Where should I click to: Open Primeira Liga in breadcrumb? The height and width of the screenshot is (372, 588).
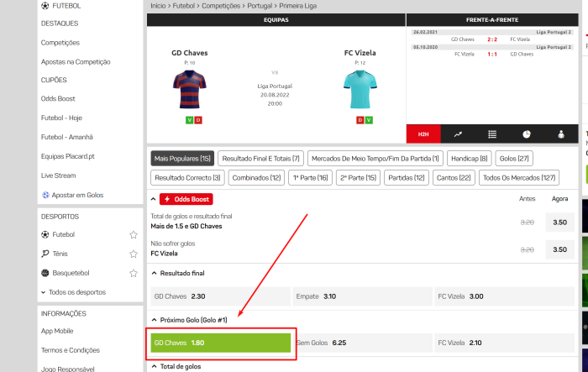point(297,6)
